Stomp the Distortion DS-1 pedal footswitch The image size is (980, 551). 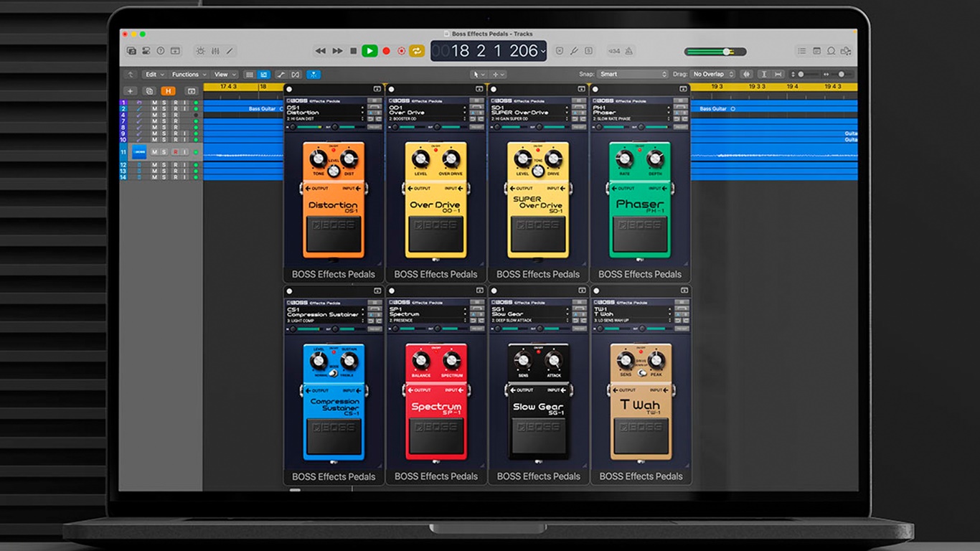coord(334,233)
